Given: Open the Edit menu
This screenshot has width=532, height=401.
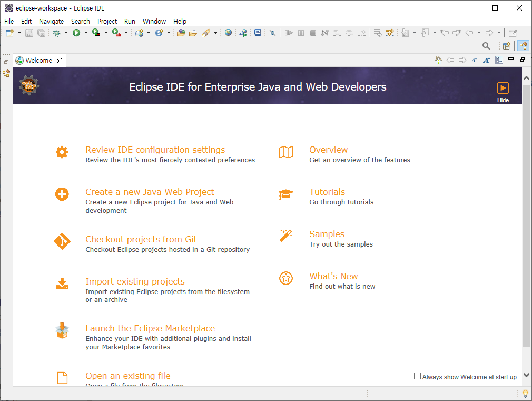Looking at the screenshot, I should pyautogui.click(x=26, y=22).
